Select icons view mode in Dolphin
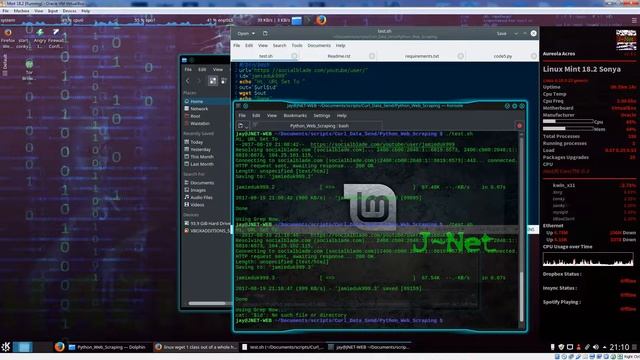 pos(213,81)
